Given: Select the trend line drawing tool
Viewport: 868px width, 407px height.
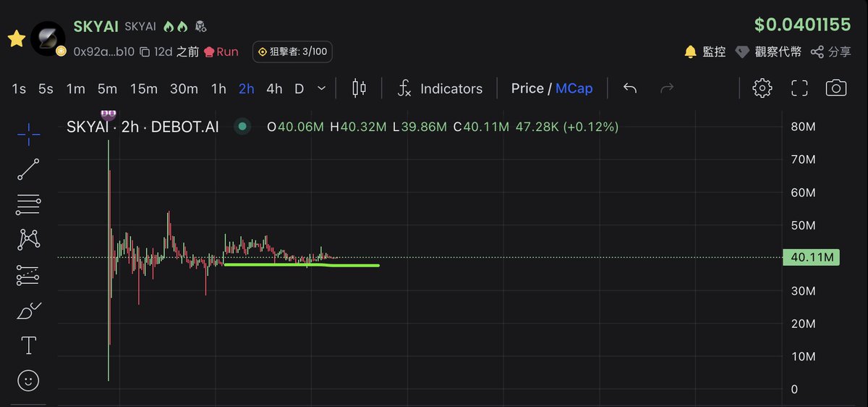Looking at the screenshot, I should pos(28,169).
